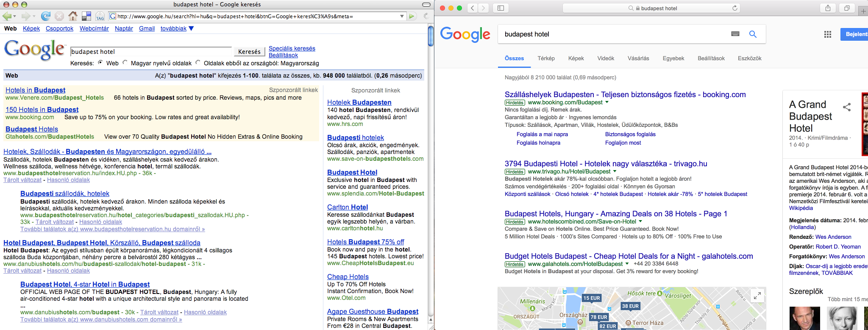The height and width of the screenshot is (330, 868).
Task: Show all tabs in Safari
Action: point(847,8)
